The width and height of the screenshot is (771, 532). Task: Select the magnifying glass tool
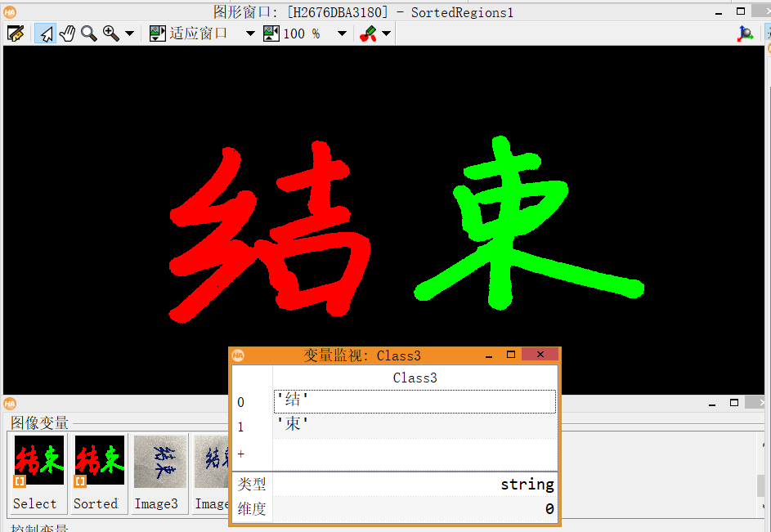tap(88, 34)
